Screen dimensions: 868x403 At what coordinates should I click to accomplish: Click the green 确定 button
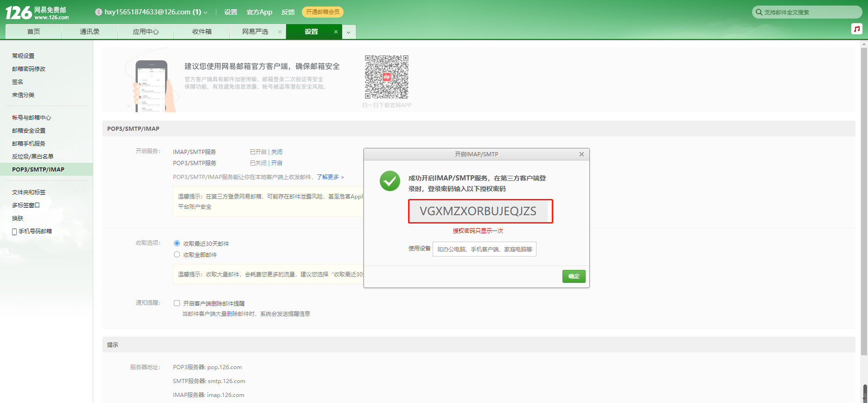574,276
